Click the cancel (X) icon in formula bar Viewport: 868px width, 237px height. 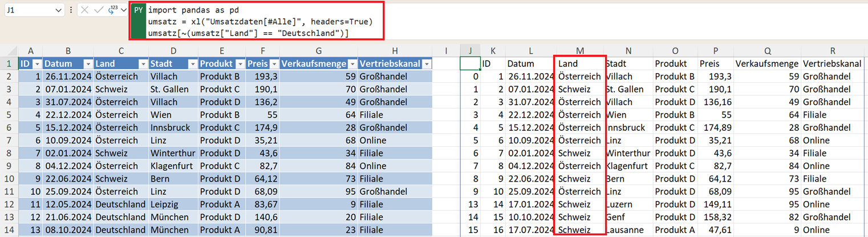click(84, 10)
